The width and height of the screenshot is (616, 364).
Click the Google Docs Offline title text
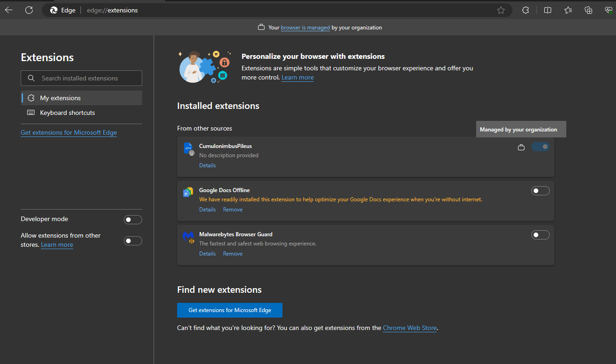[x=225, y=190]
